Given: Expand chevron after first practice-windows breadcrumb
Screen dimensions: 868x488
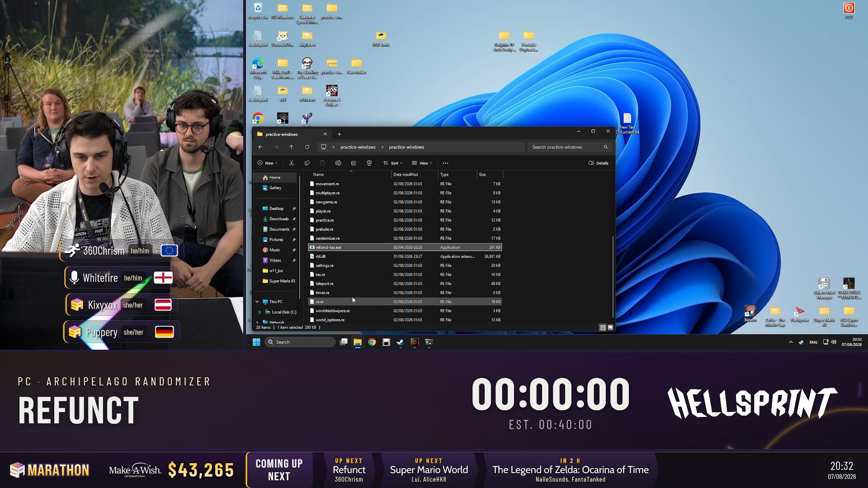Looking at the screenshot, I should pos(382,147).
